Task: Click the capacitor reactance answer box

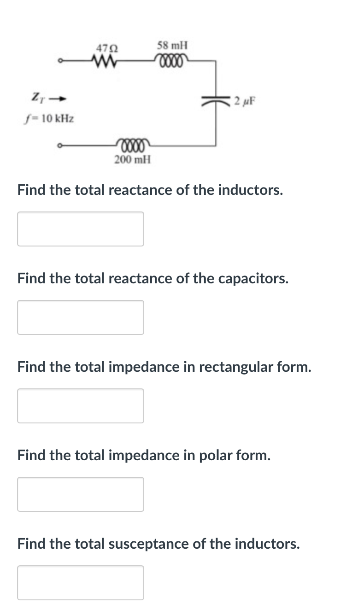Action: pos(81,317)
